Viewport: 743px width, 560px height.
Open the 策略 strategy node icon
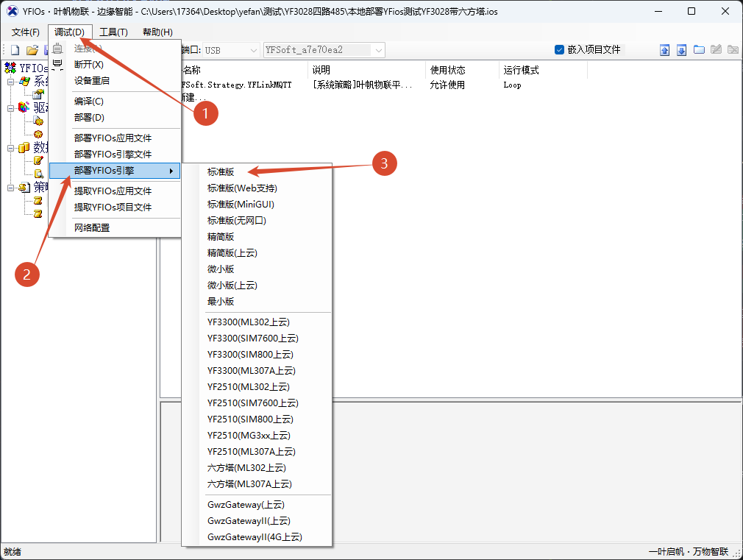[x=23, y=188]
